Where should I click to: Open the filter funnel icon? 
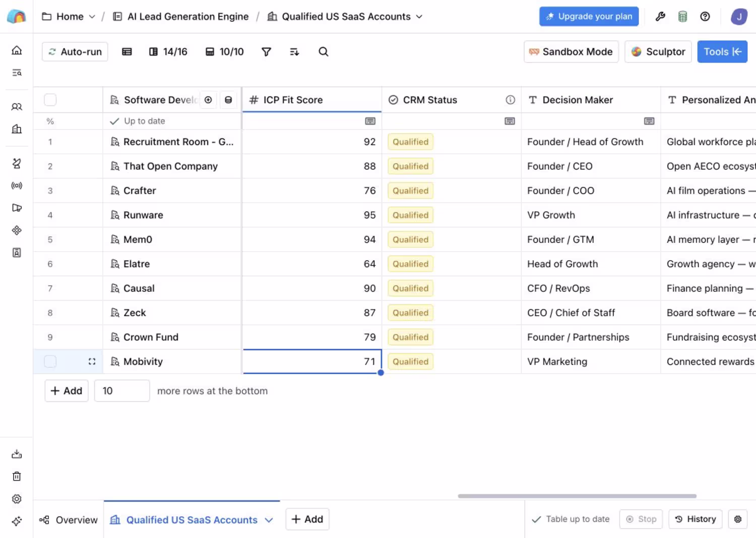click(266, 51)
